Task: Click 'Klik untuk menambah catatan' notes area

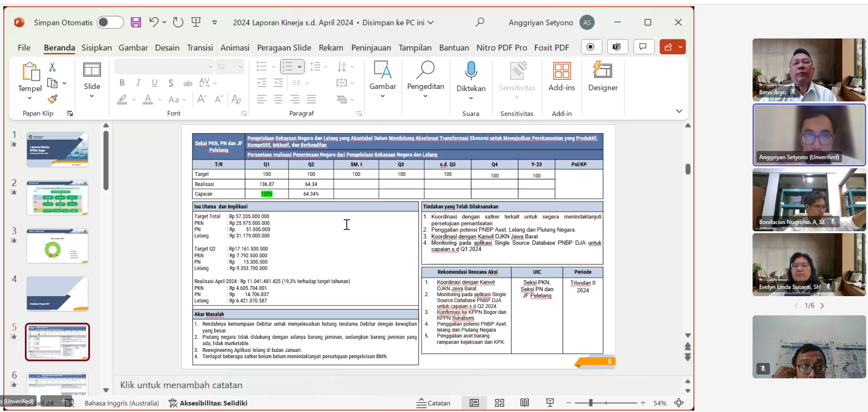Action: [181, 385]
